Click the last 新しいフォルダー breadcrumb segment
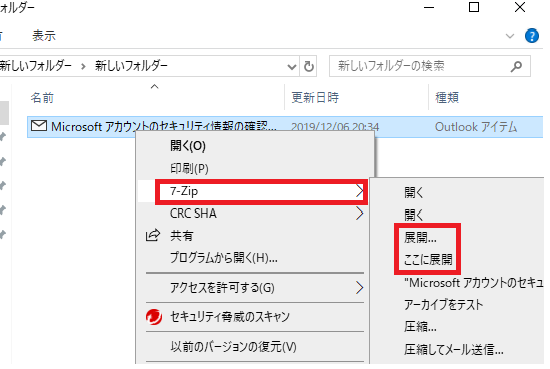This screenshot has width=550, height=369. [x=131, y=66]
